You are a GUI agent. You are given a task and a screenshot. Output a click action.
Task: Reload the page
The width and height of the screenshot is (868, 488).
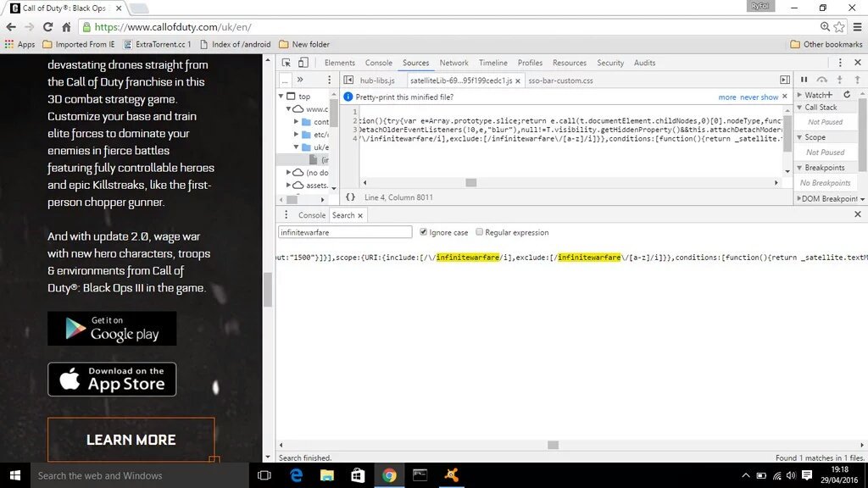click(x=47, y=26)
